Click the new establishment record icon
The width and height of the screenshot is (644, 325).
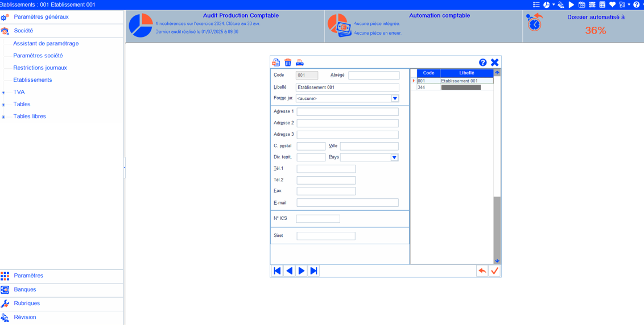(276, 63)
